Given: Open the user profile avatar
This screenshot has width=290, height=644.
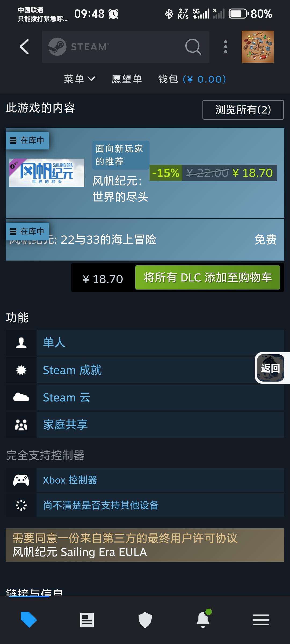Looking at the screenshot, I should point(258,47).
